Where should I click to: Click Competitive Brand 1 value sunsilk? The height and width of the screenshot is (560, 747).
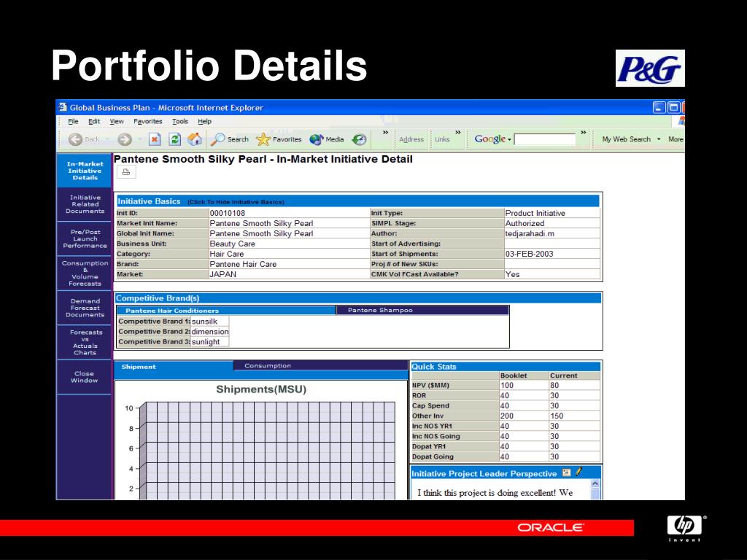pos(204,322)
